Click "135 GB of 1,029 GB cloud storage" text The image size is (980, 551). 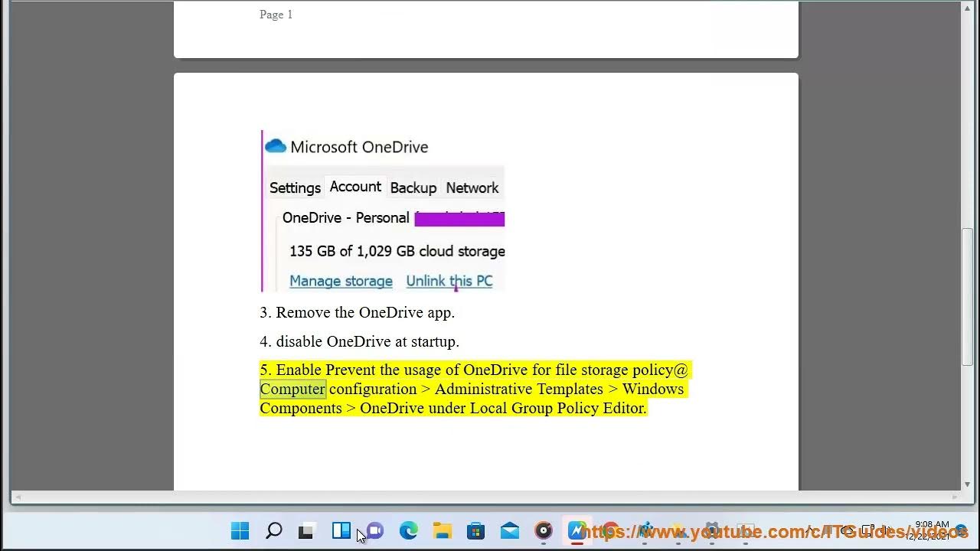pyautogui.click(x=397, y=251)
